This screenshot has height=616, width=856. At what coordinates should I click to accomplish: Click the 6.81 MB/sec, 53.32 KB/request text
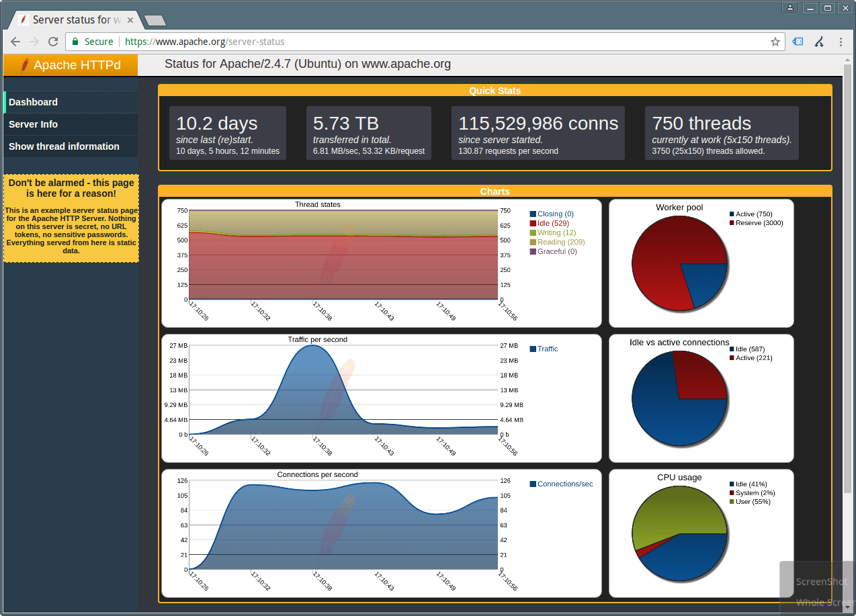(369, 151)
